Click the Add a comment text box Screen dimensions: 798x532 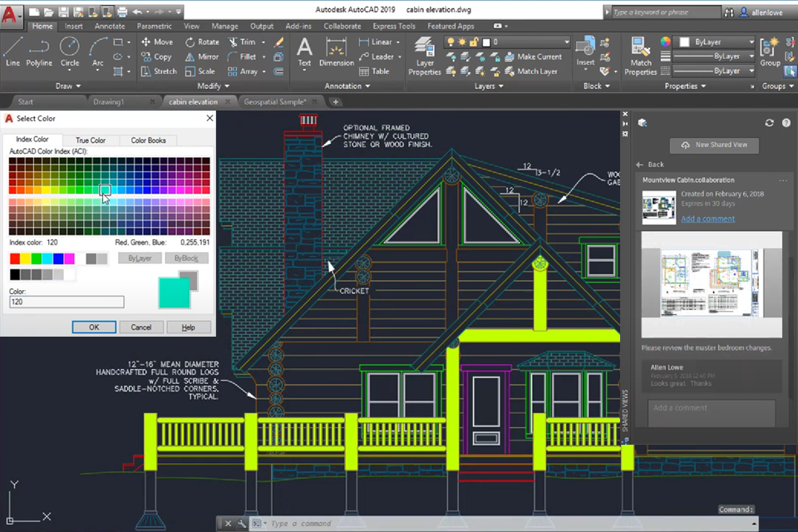coord(712,413)
